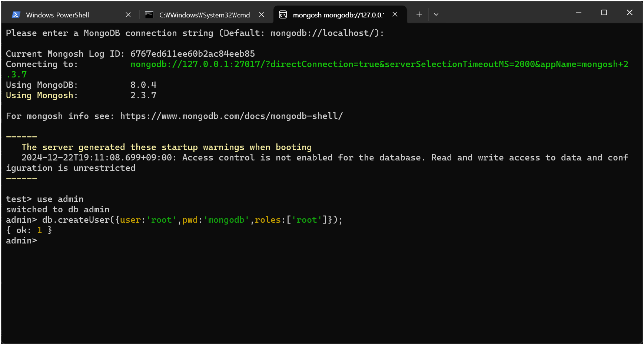Click the db.createUser command line

192,220
